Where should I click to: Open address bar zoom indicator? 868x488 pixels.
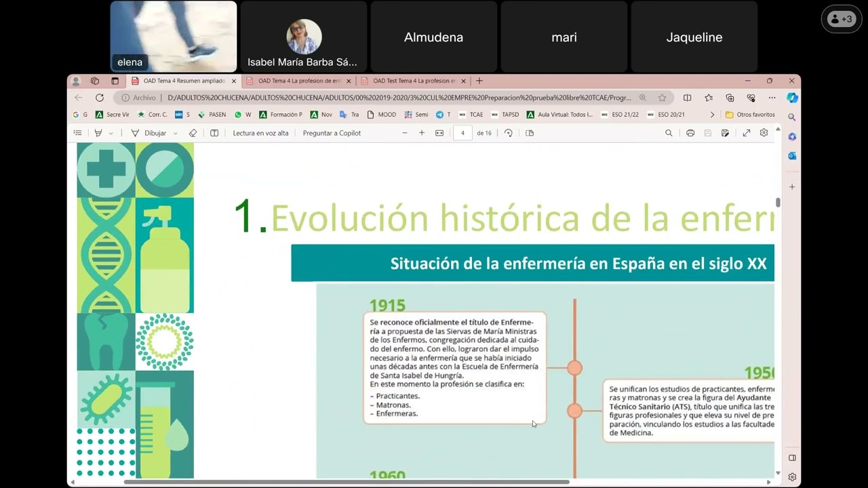click(x=643, y=98)
